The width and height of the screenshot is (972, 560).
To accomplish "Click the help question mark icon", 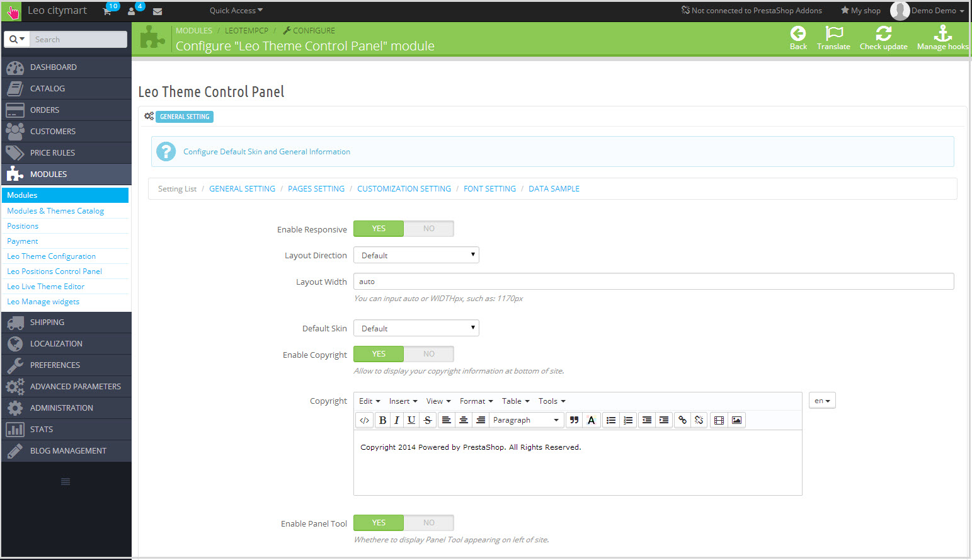I will [166, 151].
